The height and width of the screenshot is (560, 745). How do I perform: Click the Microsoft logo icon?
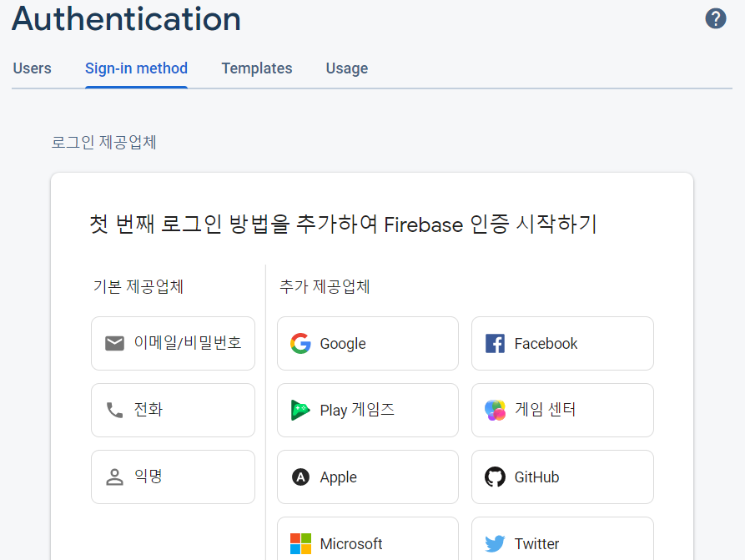click(301, 543)
